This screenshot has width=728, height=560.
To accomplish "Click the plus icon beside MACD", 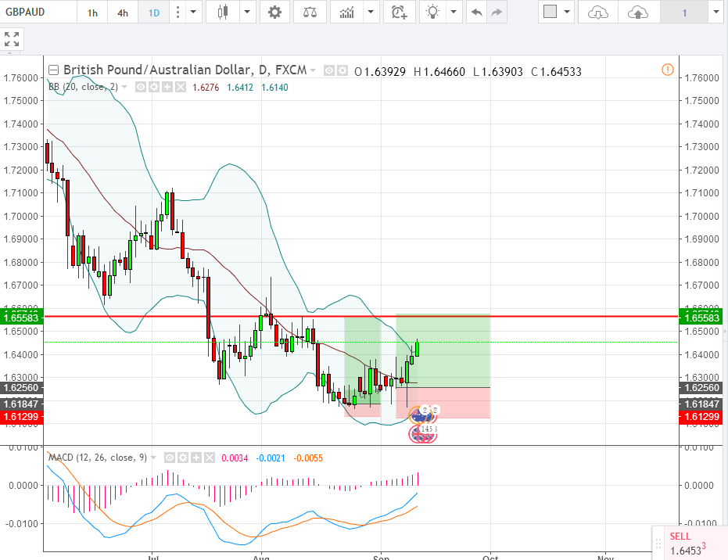I will pyautogui.click(x=196, y=458).
